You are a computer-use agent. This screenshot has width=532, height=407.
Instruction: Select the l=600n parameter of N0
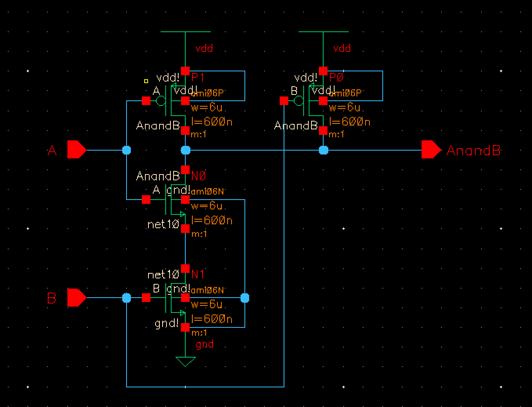click(x=212, y=221)
